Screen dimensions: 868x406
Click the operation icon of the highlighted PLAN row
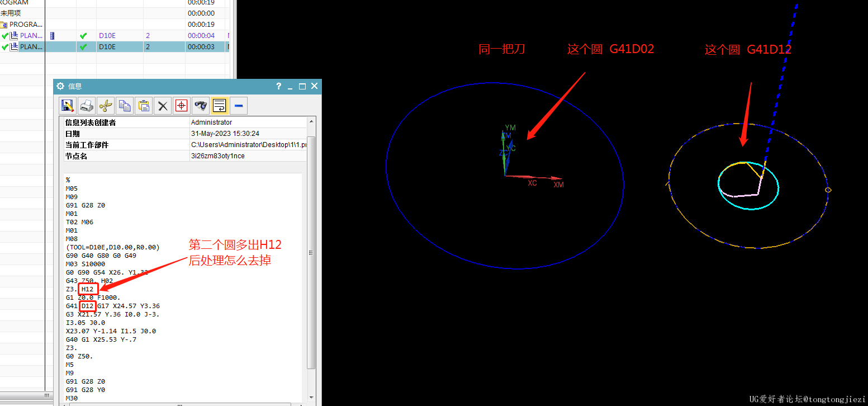pyautogui.click(x=14, y=47)
